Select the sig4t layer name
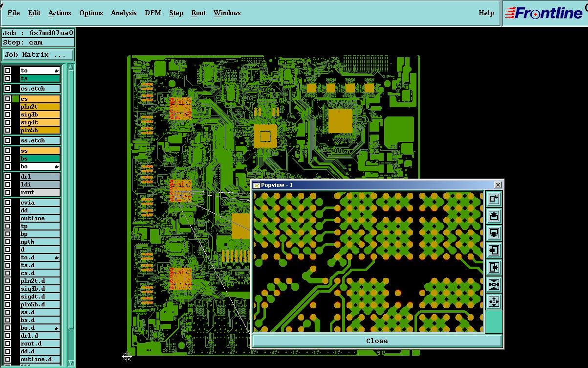 pyautogui.click(x=40, y=122)
